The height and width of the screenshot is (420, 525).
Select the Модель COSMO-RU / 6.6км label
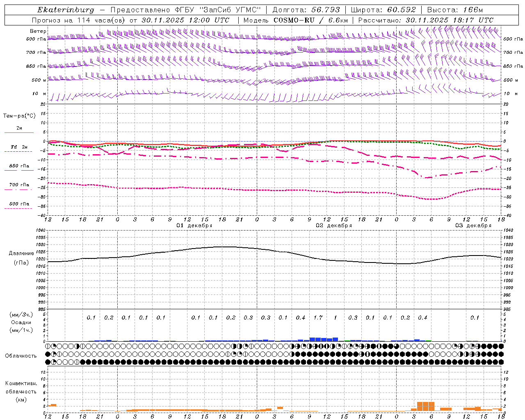point(296,20)
